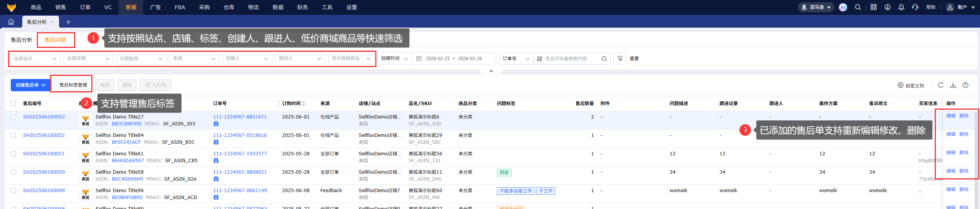Expand the 低价商城商品 dropdown

click(x=351, y=59)
